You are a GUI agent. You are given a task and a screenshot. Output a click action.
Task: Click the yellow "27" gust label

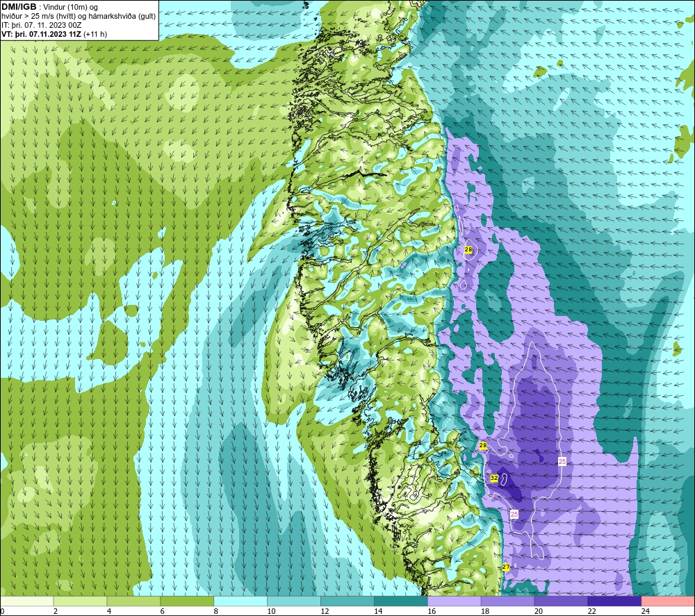pyautogui.click(x=506, y=567)
